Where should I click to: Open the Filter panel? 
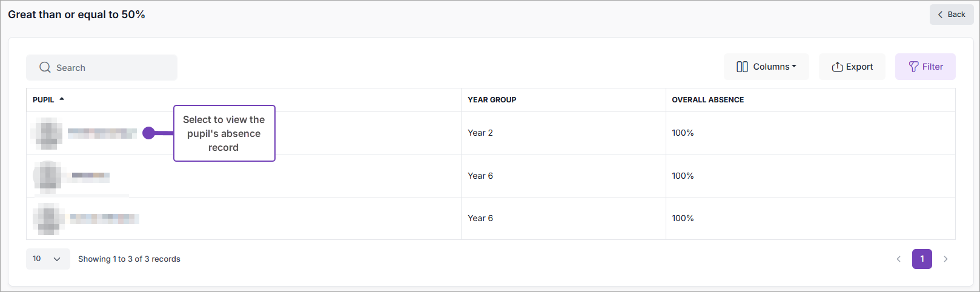(x=925, y=67)
